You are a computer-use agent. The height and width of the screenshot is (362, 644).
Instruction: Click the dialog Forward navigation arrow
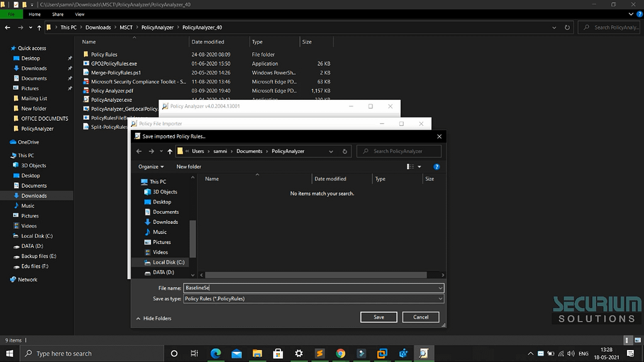pos(151,151)
